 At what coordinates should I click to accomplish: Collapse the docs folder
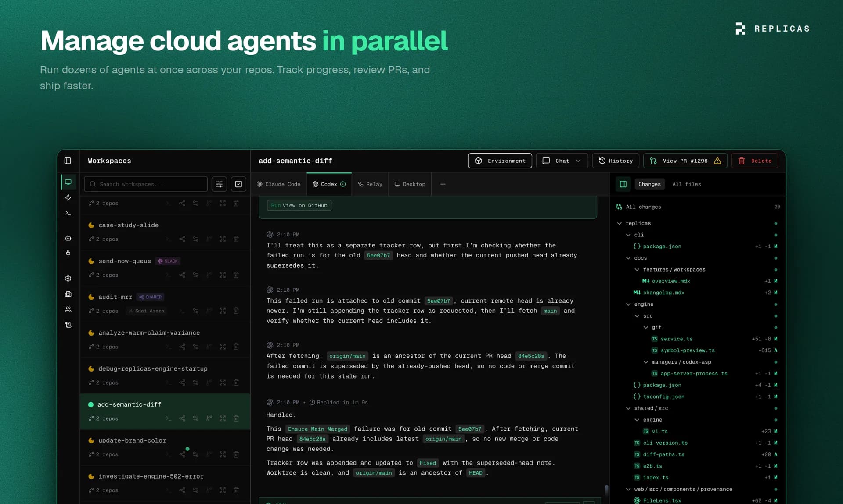pyautogui.click(x=628, y=258)
